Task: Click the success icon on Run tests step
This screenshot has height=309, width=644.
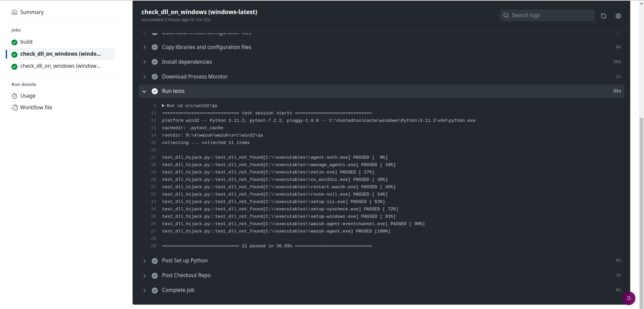Action: point(155,91)
